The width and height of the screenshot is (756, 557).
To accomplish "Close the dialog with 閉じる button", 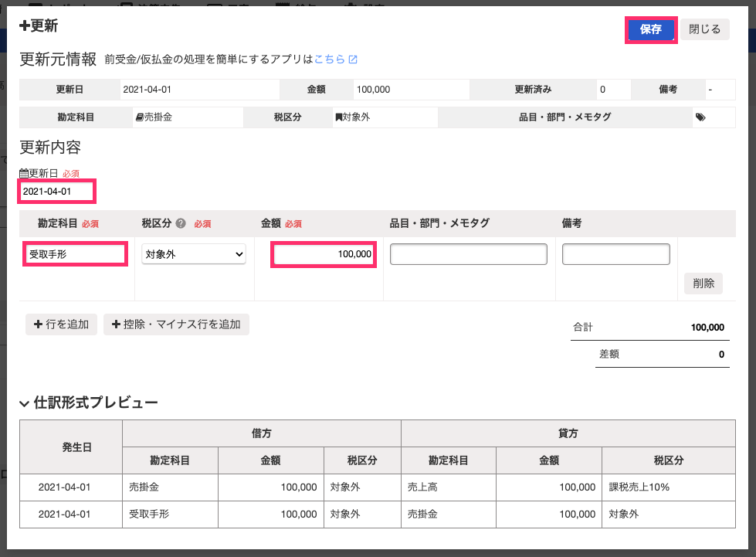I will [704, 29].
